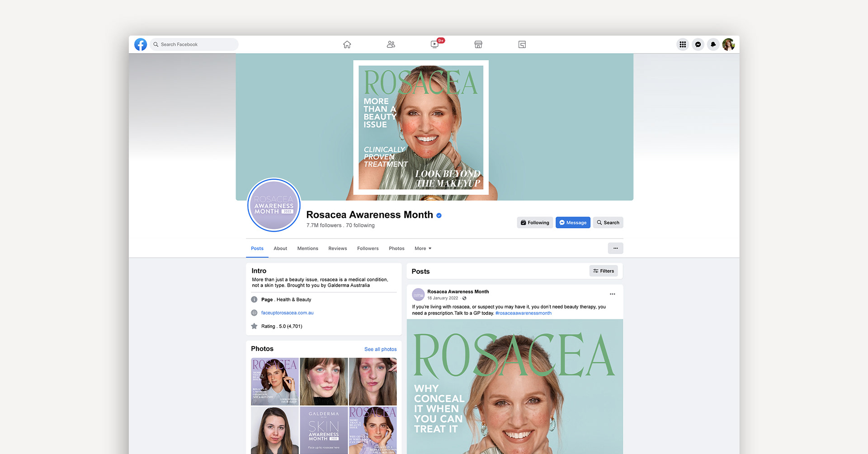Image resolution: width=868 pixels, height=454 pixels.
Task: Open the Galderma Skin Awareness Month photo
Action: pyautogui.click(x=324, y=430)
